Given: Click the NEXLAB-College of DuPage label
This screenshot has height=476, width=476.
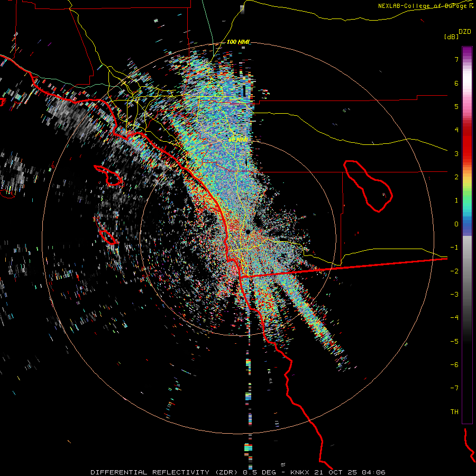Looking at the screenshot, I should click(x=424, y=6).
